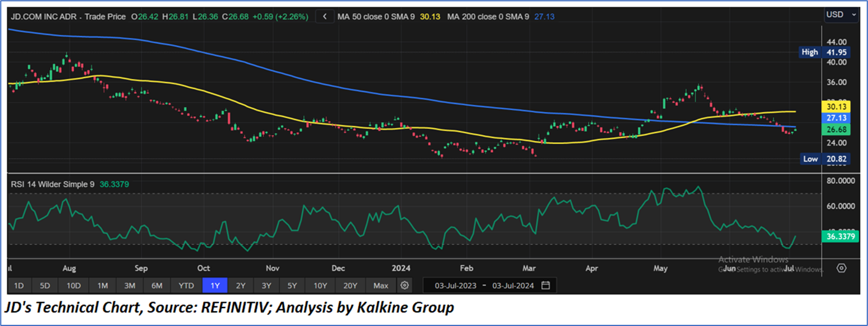This screenshot has height=326, width=868.
Task: Select the 5D time range button
Action: point(45,286)
